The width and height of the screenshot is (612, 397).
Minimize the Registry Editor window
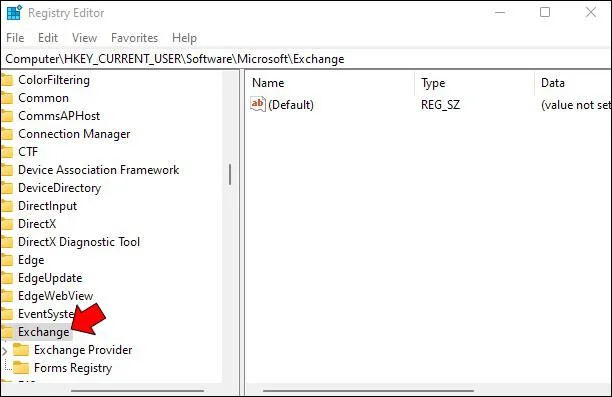500,12
